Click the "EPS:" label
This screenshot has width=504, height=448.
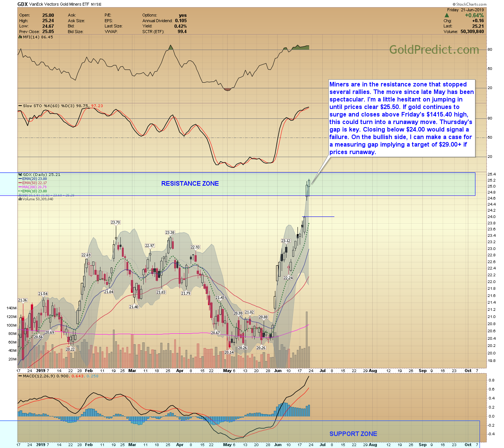[x=109, y=21]
